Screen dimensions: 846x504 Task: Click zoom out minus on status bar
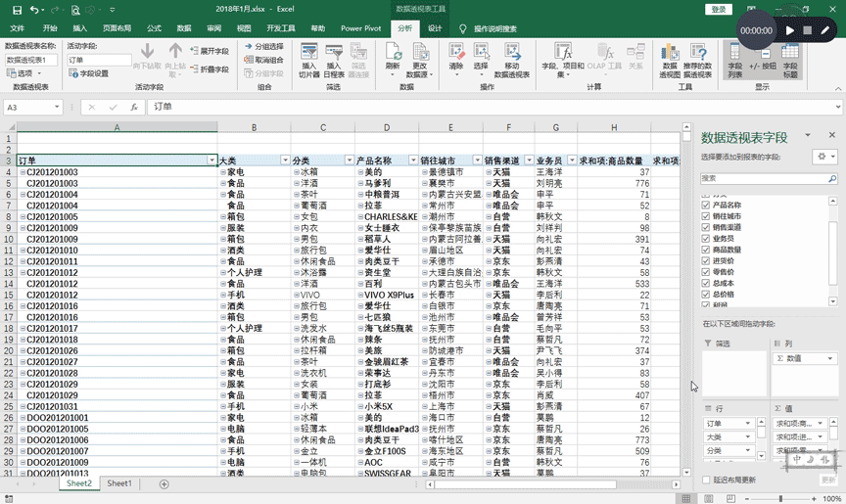pyautogui.click(x=747, y=499)
